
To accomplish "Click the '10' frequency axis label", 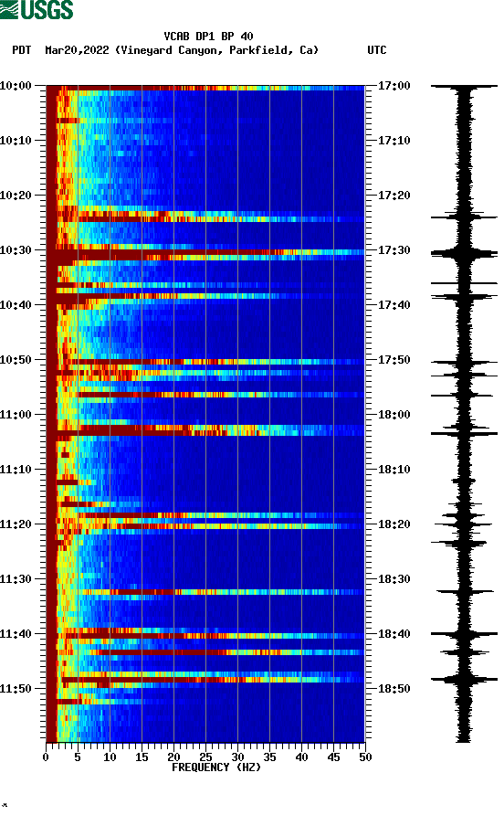I will pos(110,757).
